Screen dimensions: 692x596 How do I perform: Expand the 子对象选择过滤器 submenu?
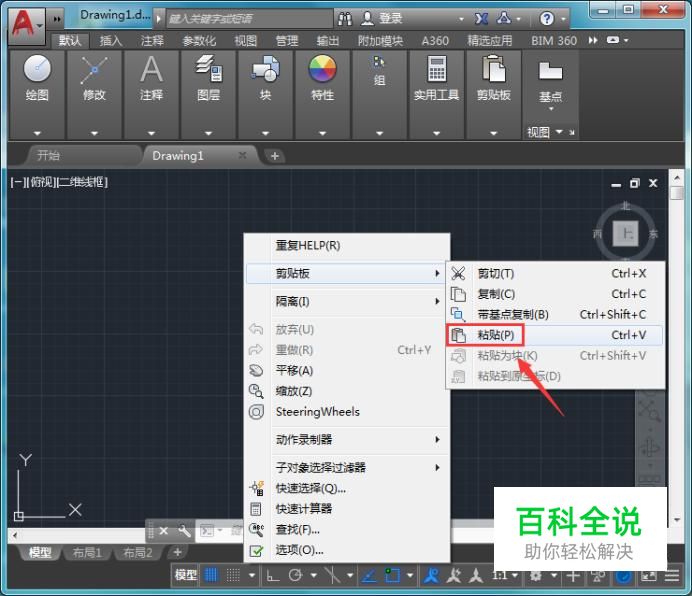tap(347, 468)
